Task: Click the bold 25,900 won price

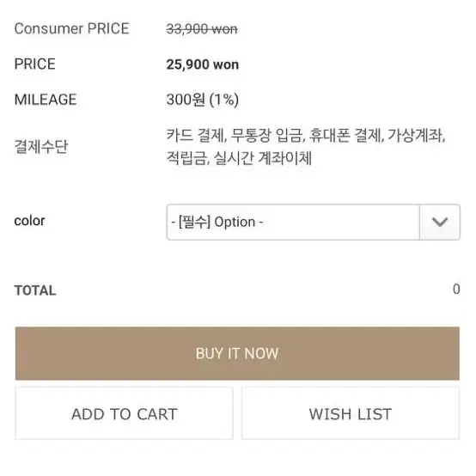Action: (203, 64)
